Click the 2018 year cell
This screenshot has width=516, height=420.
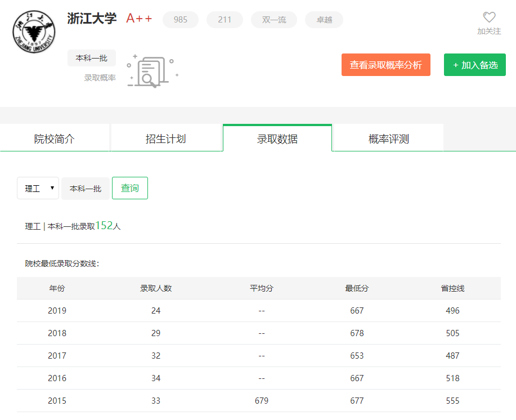(57, 333)
